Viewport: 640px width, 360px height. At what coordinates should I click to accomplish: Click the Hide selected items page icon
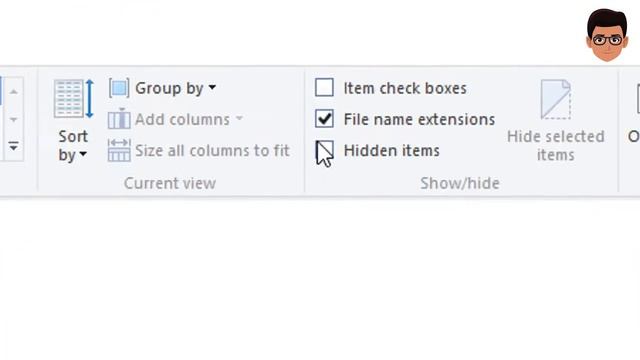(x=556, y=99)
